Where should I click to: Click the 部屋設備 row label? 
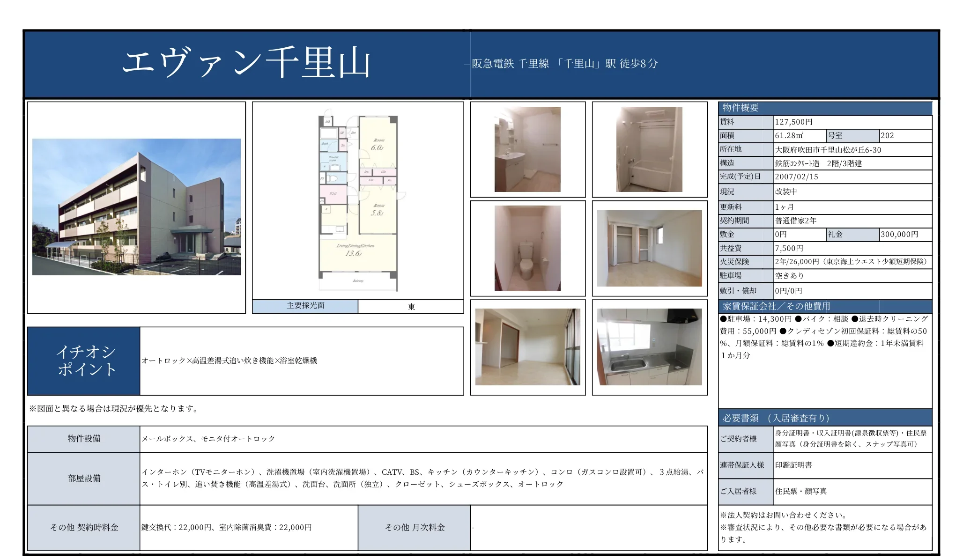(x=84, y=478)
